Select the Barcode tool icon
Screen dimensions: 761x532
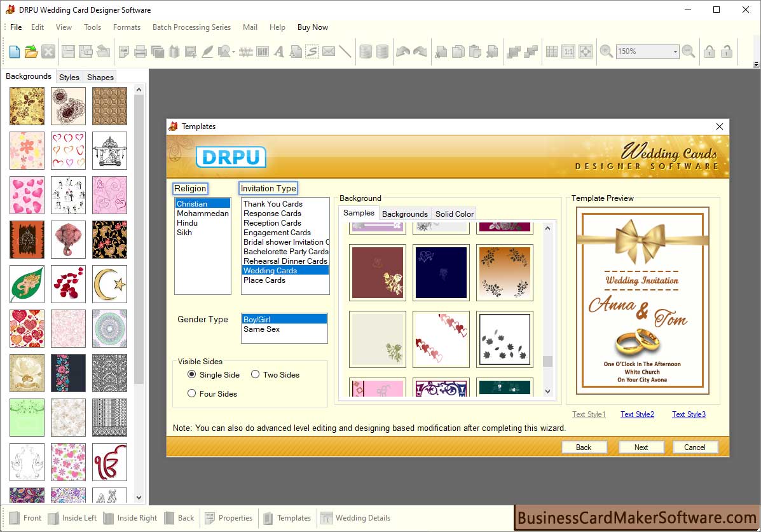(x=263, y=51)
